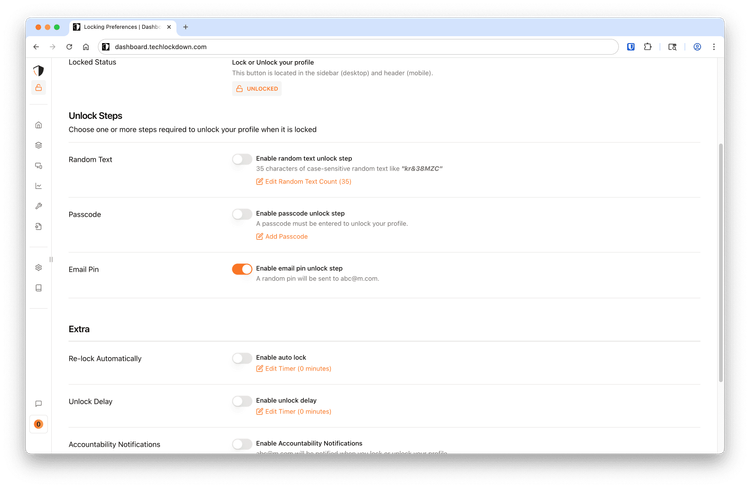750x488 pixels.
Task: Click the orange lock icon in sidebar
Action: tap(38, 88)
